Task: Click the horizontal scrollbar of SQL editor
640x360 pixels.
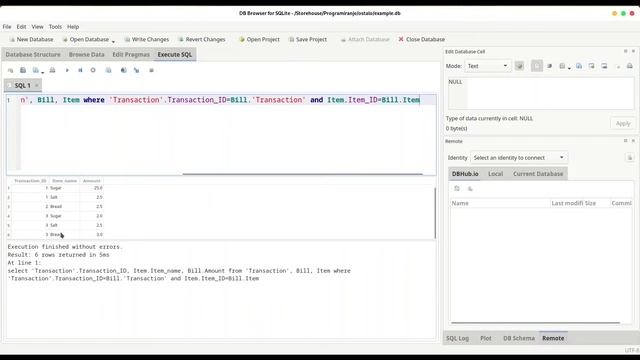Action: click(302, 174)
